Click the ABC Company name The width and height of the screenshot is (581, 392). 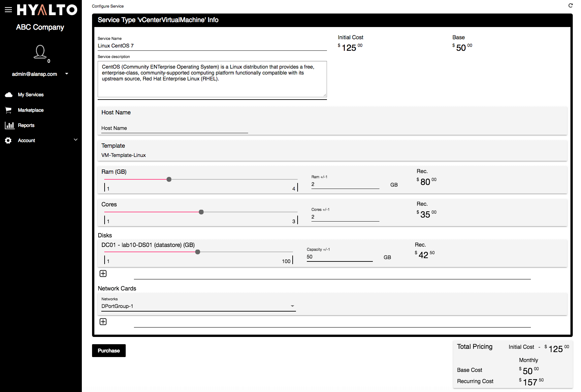click(40, 27)
